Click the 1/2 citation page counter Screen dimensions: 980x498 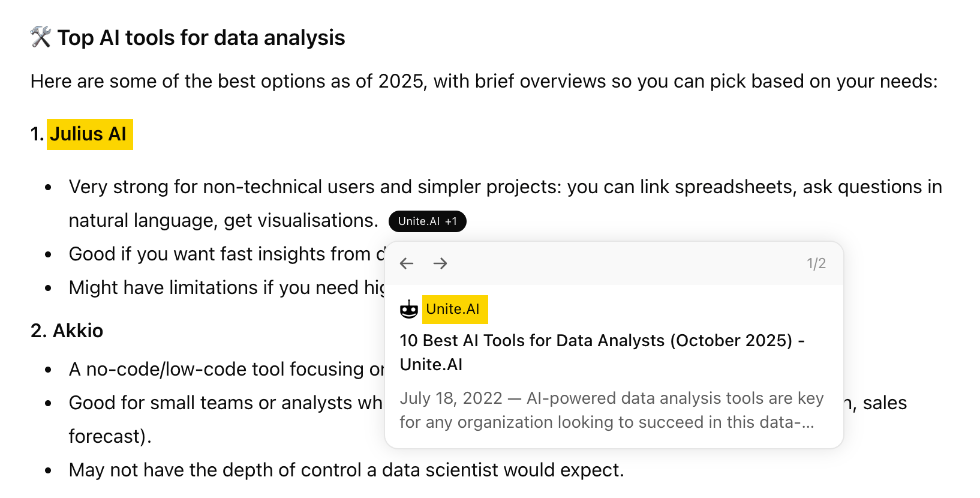pos(816,262)
